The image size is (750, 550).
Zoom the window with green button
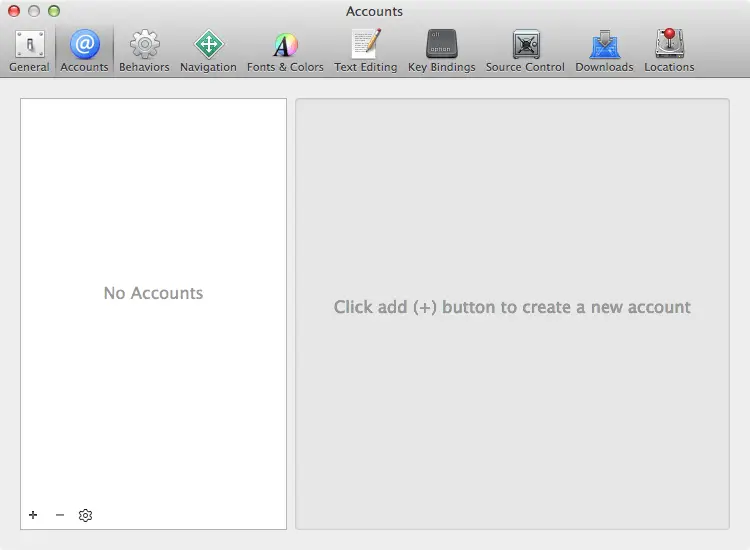click(x=54, y=11)
